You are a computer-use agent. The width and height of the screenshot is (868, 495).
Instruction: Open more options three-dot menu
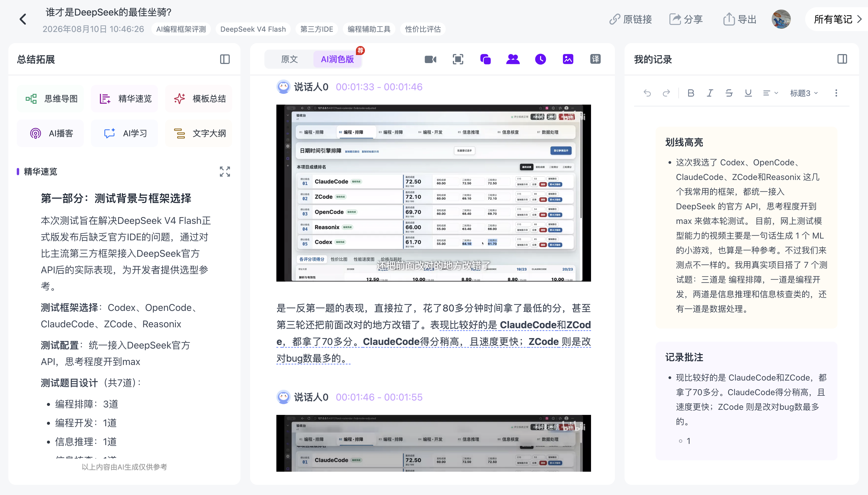836,93
